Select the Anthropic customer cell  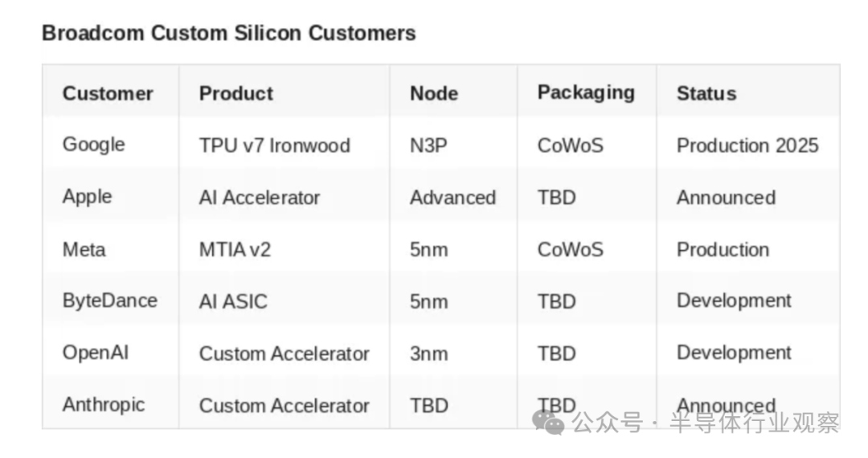[x=104, y=404]
